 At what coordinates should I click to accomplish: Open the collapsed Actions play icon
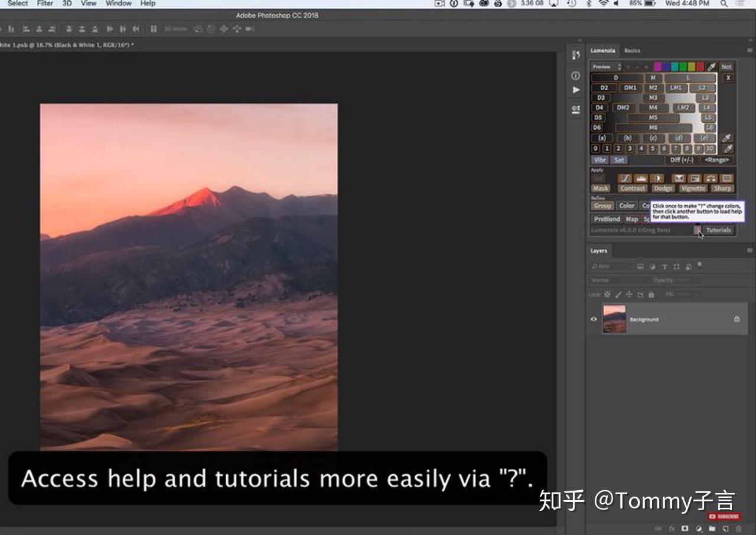[x=576, y=90]
